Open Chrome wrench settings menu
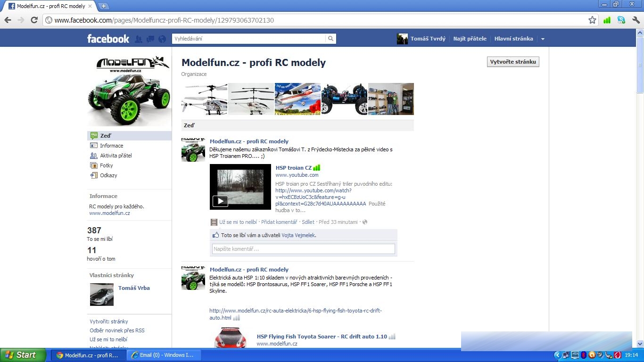 [x=636, y=20]
